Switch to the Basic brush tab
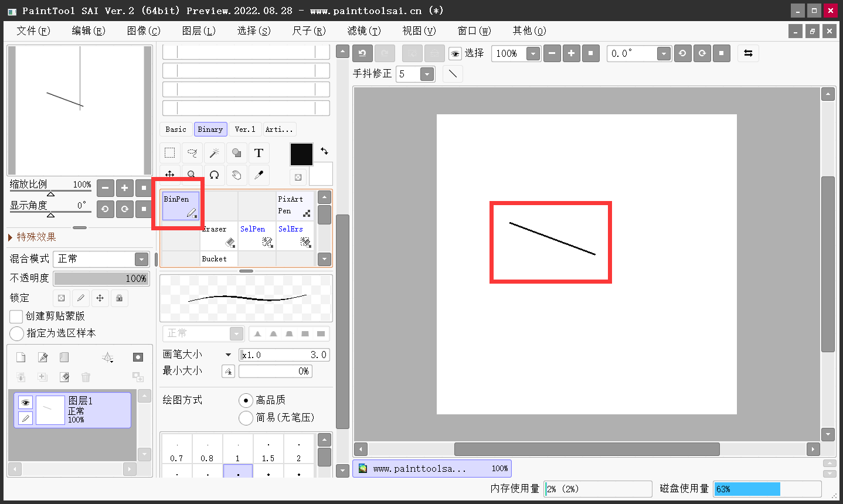The image size is (843, 504). pos(176,130)
